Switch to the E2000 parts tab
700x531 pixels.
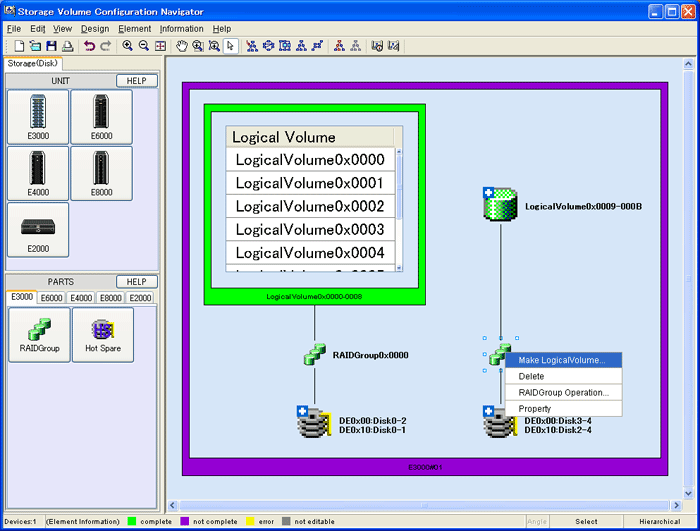click(x=140, y=297)
